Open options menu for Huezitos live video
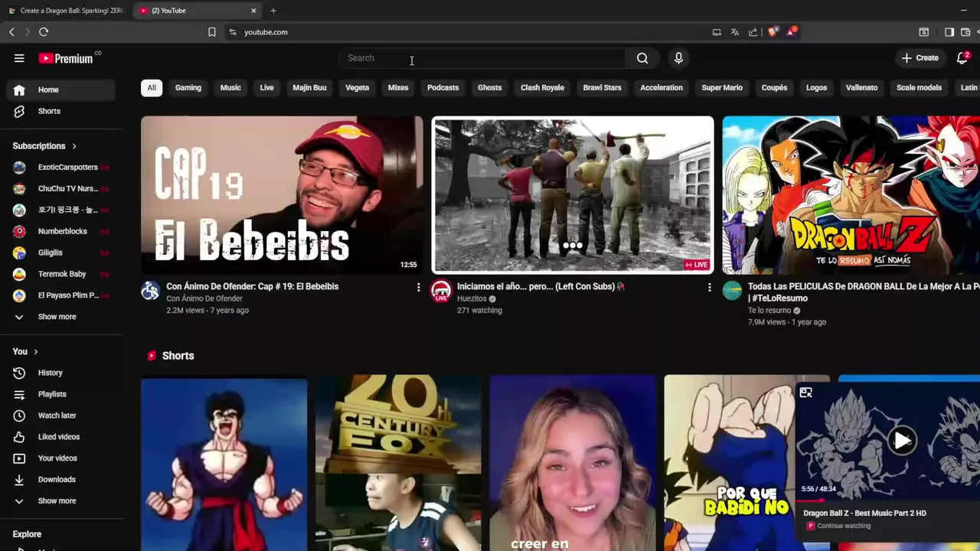 (x=709, y=287)
